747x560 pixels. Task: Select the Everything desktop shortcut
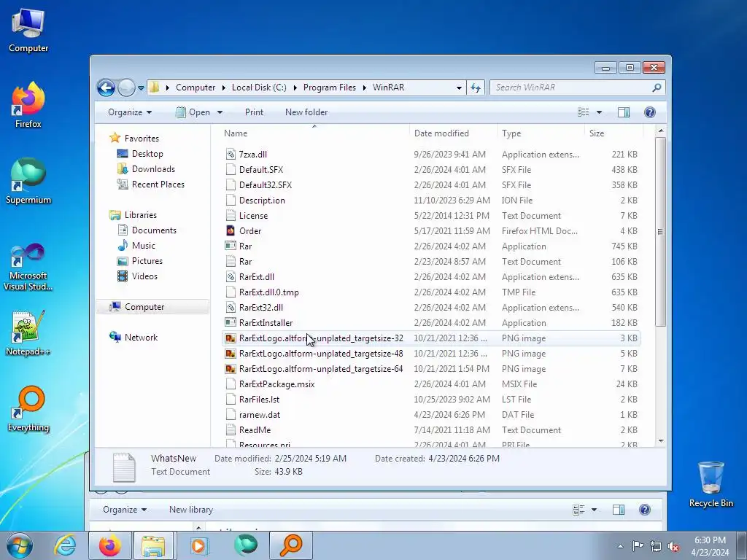point(28,408)
